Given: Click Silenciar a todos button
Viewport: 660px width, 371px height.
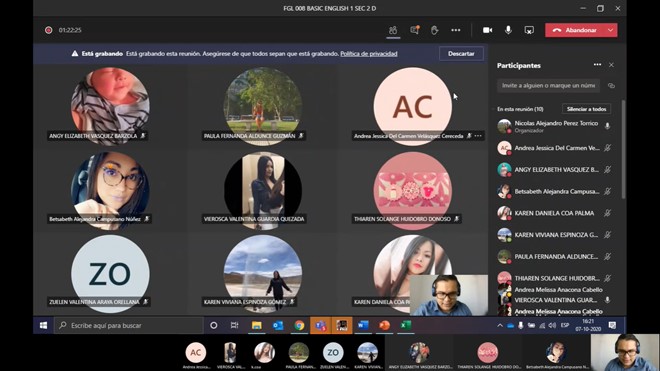Looking at the screenshot, I should tap(586, 109).
